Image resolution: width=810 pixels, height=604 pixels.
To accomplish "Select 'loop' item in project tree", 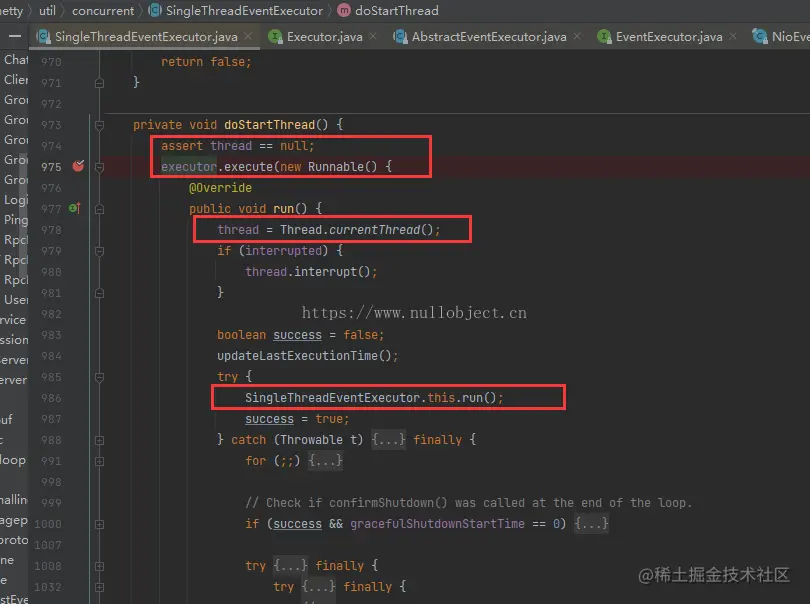I will 13,460.
